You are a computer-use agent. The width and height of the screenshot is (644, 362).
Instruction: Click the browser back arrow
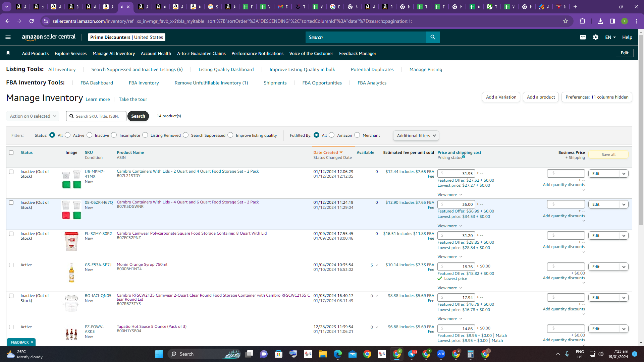tap(7, 21)
